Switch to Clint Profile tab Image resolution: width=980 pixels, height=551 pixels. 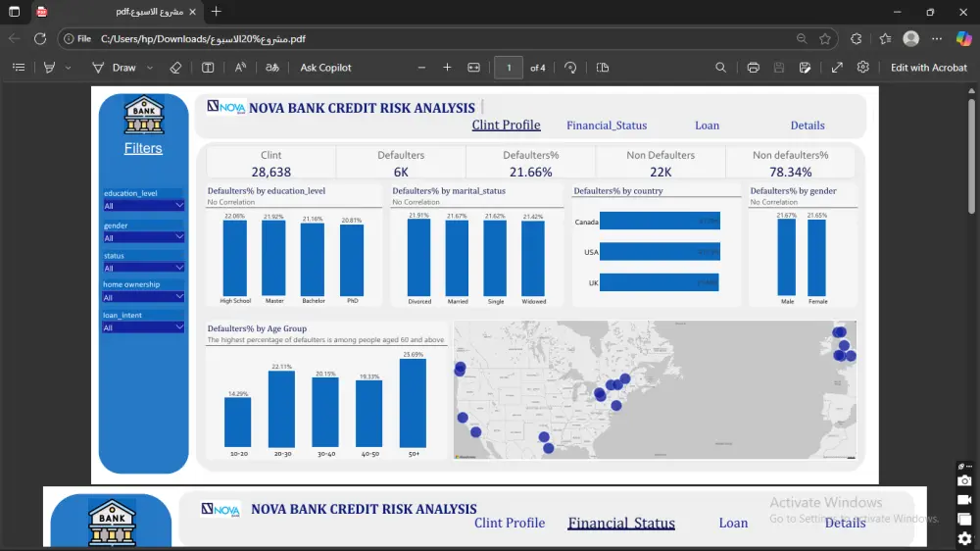click(x=507, y=125)
